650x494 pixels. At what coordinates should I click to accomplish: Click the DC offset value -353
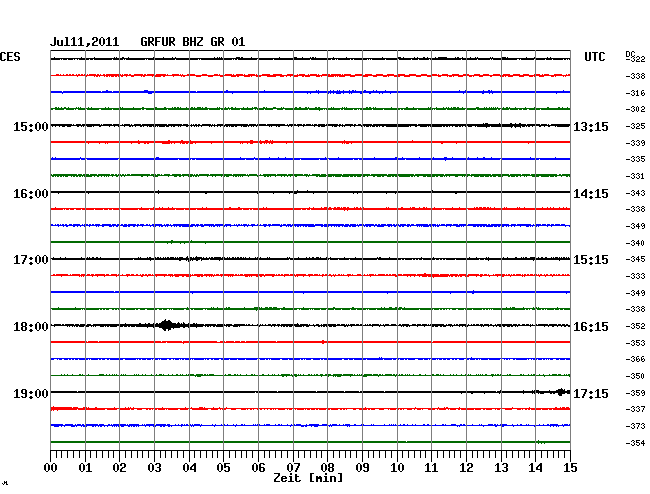(635, 343)
